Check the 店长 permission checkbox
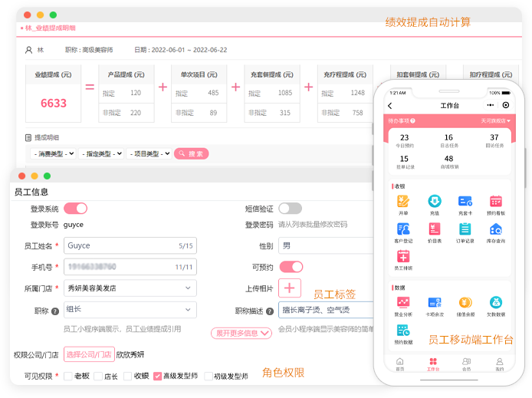 tap(98, 376)
